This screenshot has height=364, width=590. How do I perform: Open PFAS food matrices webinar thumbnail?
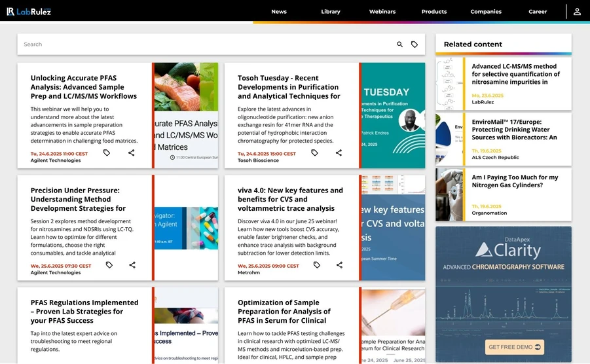click(187, 115)
